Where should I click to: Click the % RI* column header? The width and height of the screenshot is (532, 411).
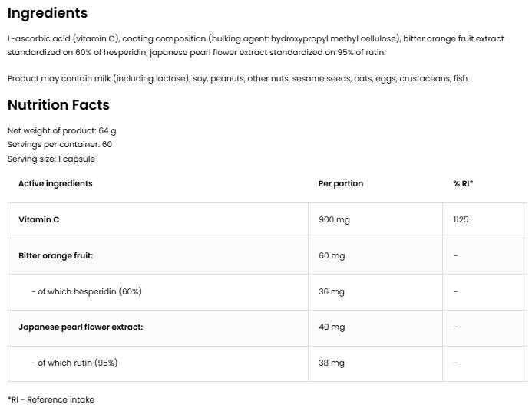click(463, 183)
